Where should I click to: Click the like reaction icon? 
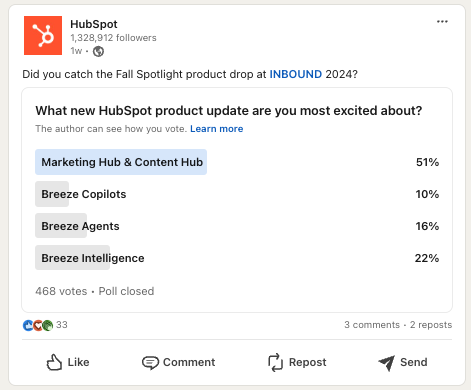[28, 325]
